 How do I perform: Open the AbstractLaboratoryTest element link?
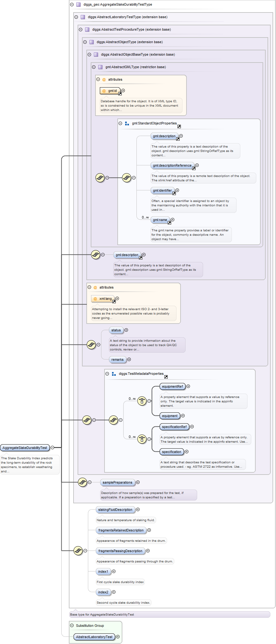pos(94,637)
